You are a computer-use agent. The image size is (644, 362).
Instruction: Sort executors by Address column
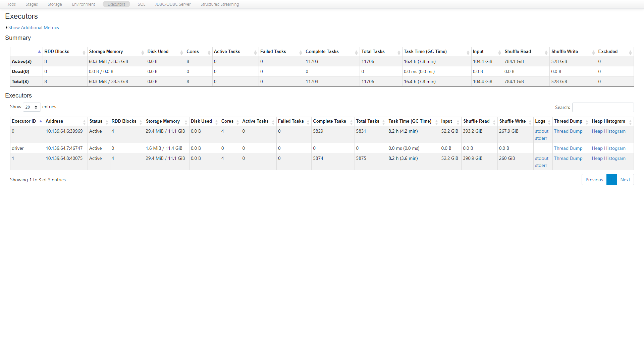(54, 121)
